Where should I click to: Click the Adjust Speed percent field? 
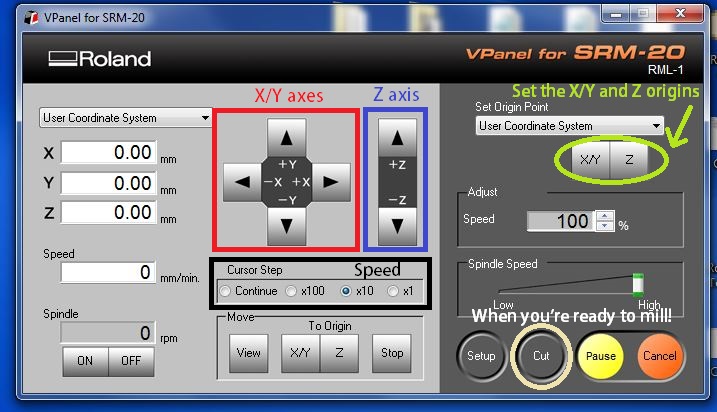(x=561, y=221)
